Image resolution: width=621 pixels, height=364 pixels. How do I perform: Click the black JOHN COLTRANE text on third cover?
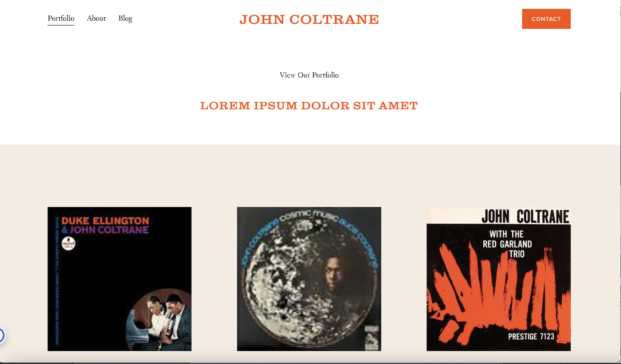coord(525,217)
